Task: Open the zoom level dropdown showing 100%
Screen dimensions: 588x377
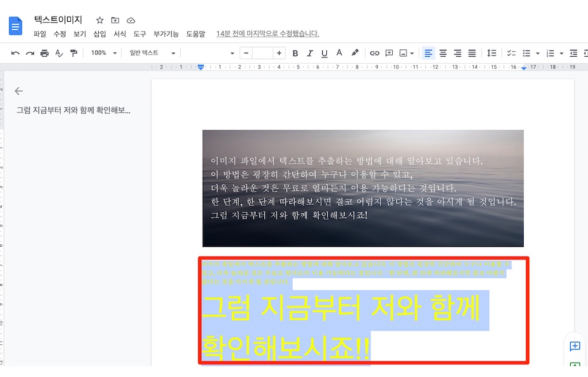Action: [102, 53]
